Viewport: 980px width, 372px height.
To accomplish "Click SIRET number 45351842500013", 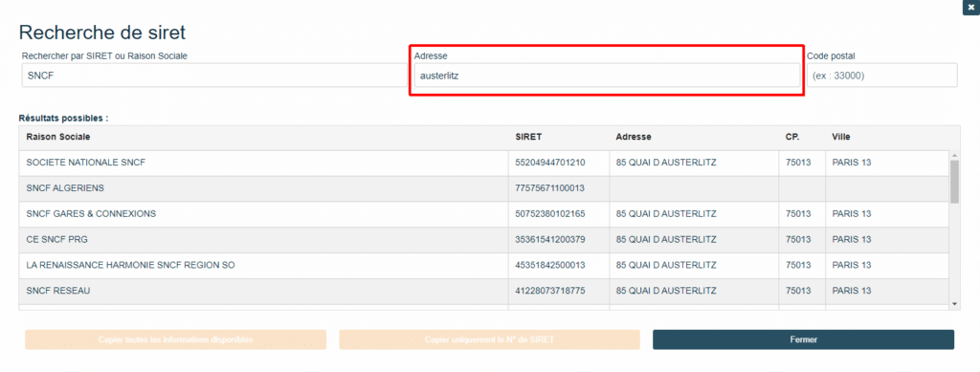I will click(550, 265).
